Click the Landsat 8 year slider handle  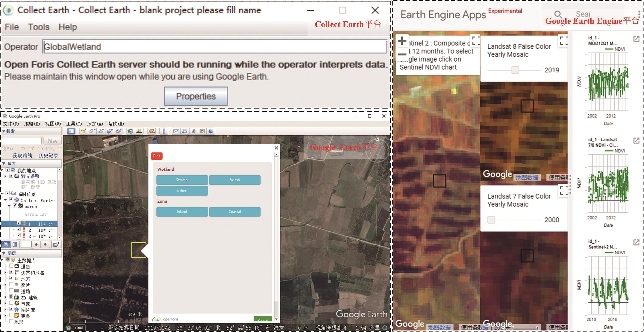coord(515,70)
